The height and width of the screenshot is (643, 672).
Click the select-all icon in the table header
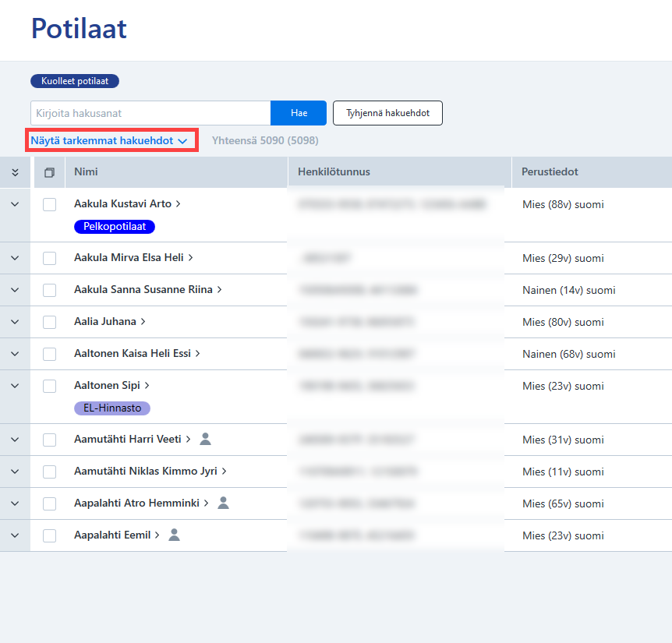[49, 172]
